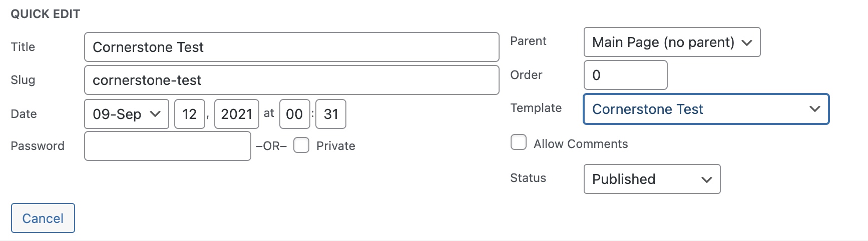
Task: Enable the Allow Comments checkbox box
Action: (519, 142)
